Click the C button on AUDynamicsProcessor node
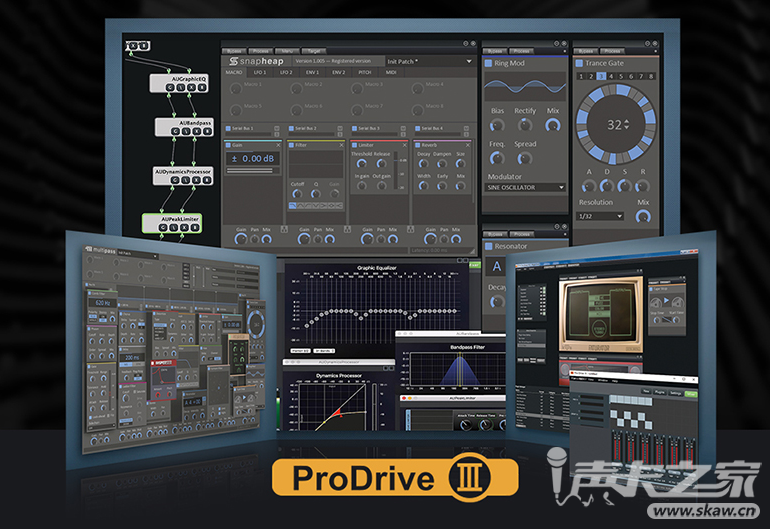 coord(175,180)
